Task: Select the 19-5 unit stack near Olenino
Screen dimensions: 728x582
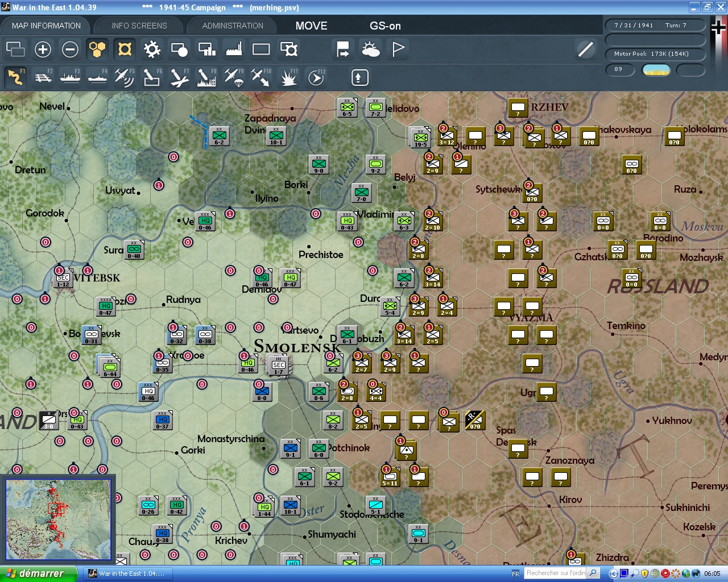Action: tap(420, 137)
